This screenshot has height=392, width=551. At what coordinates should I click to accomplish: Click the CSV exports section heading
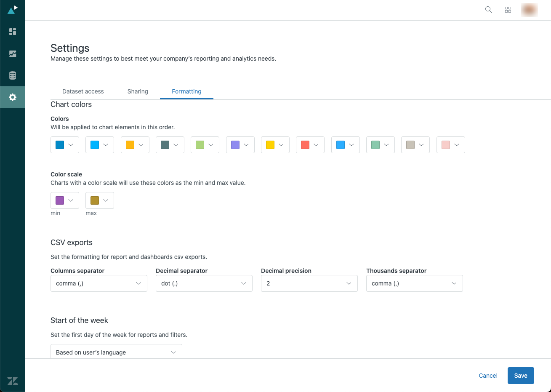point(72,243)
